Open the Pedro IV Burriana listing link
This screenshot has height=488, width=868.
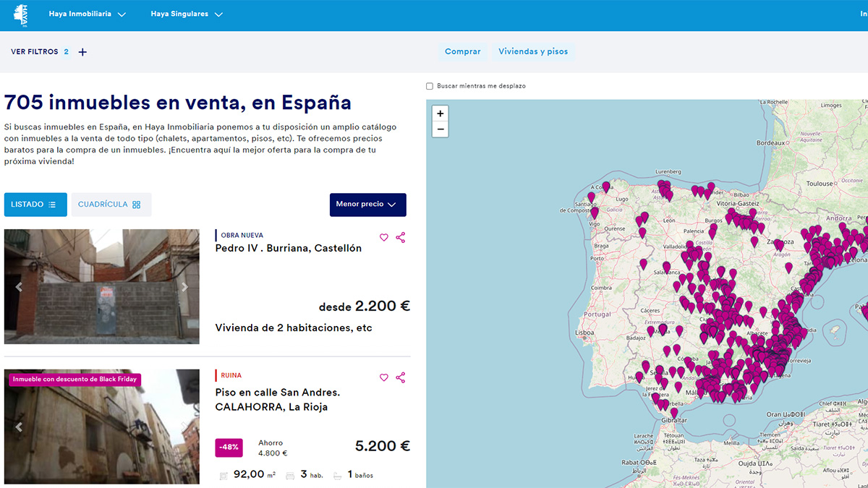[287, 248]
